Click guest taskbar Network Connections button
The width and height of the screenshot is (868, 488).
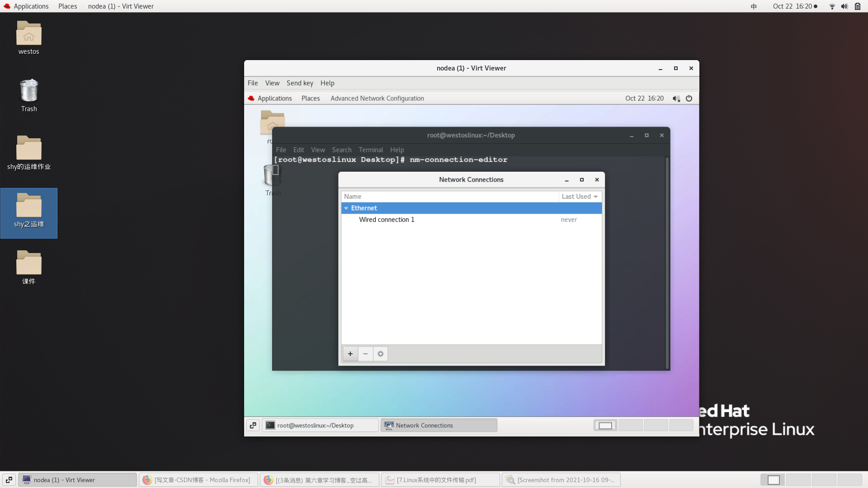(x=439, y=425)
